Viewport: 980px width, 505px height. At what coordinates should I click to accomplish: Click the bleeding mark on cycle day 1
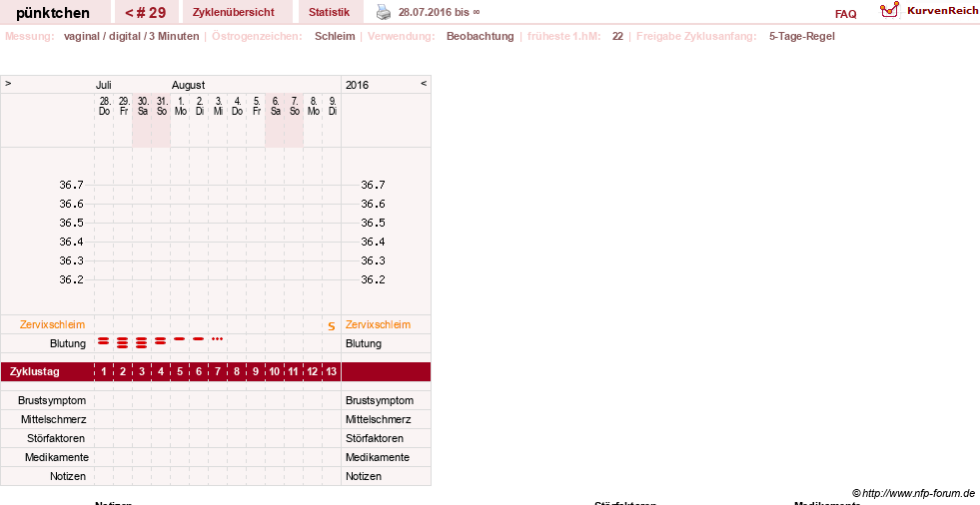pyautogui.click(x=104, y=341)
